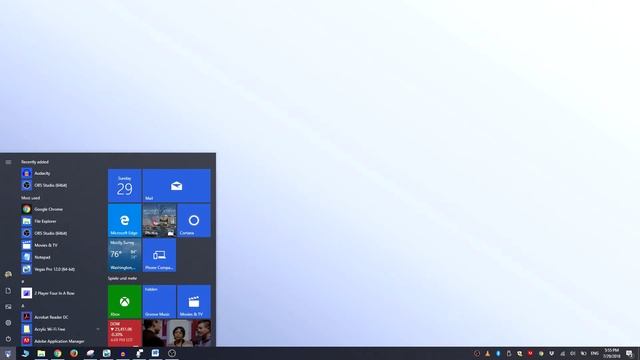This screenshot has width=640, height=360.
Task: Launch OBS Studio under Recently added
Action: pos(61,185)
